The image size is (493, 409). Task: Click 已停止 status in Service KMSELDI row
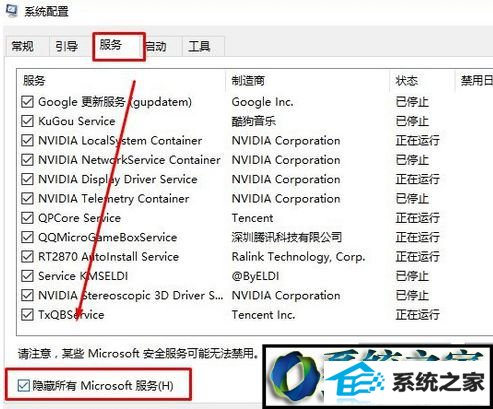412,276
